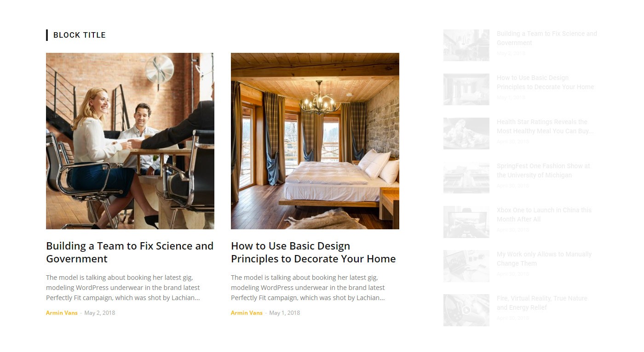Open sidebar thumbnail for Health Star Ratings article
Image resolution: width=644 pixels, height=352 pixels.
(x=466, y=133)
